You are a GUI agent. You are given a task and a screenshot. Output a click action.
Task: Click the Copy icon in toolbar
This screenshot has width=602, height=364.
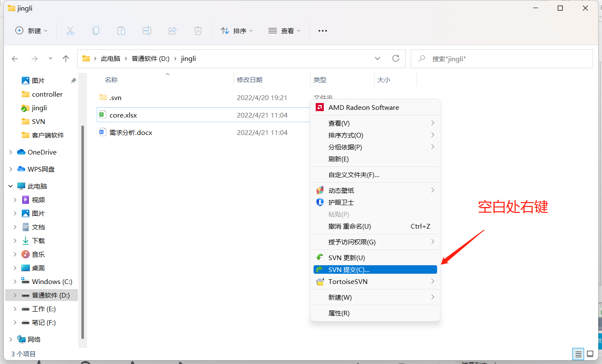click(x=96, y=31)
